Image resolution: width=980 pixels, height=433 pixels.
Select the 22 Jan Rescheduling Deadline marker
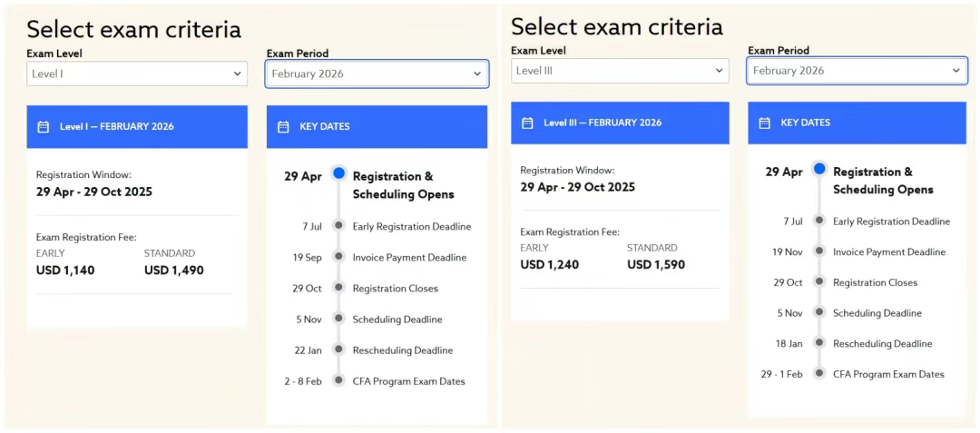[x=338, y=349]
